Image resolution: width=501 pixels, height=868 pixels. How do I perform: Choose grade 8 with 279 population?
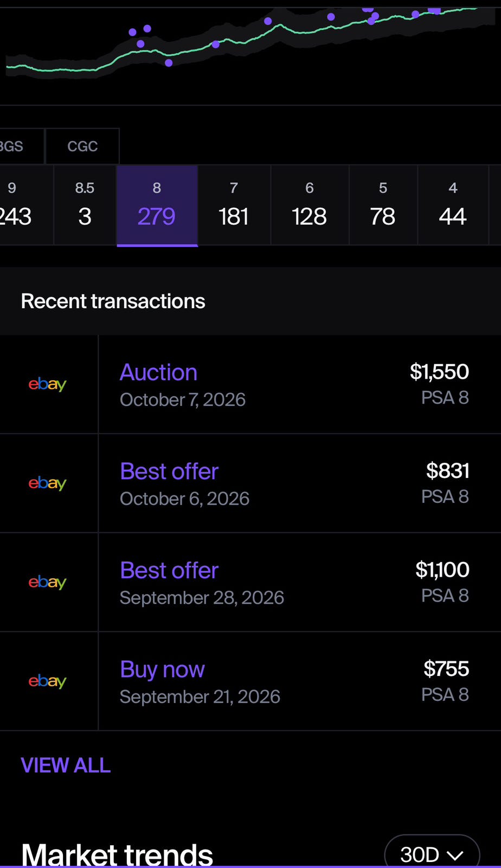pyautogui.click(x=157, y=206)
